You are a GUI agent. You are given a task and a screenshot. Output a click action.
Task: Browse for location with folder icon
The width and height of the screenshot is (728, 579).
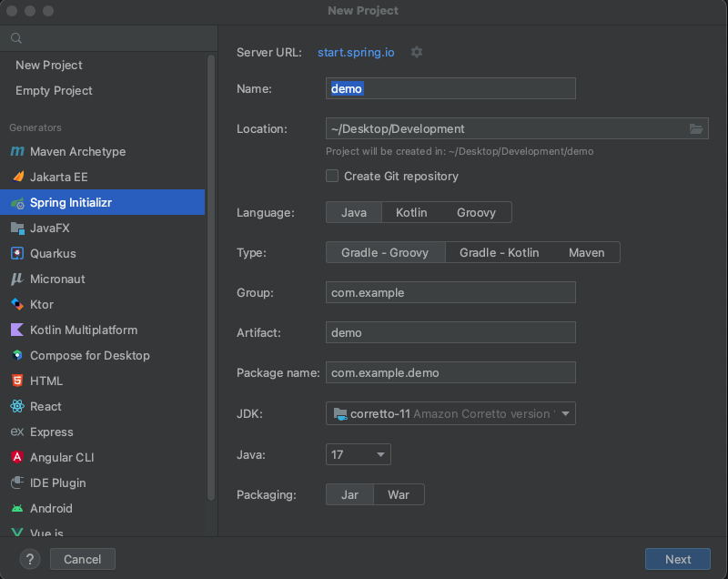pyautogui.click(x=695, y=128)
